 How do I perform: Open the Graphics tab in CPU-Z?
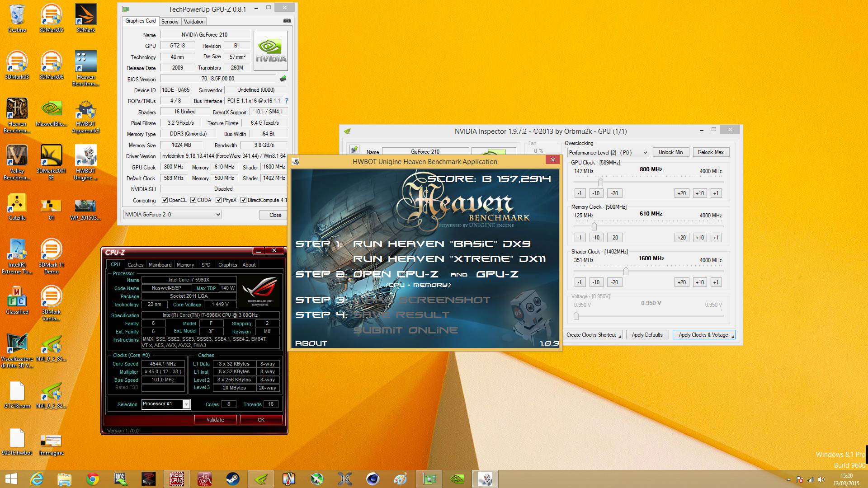(227, 265)
